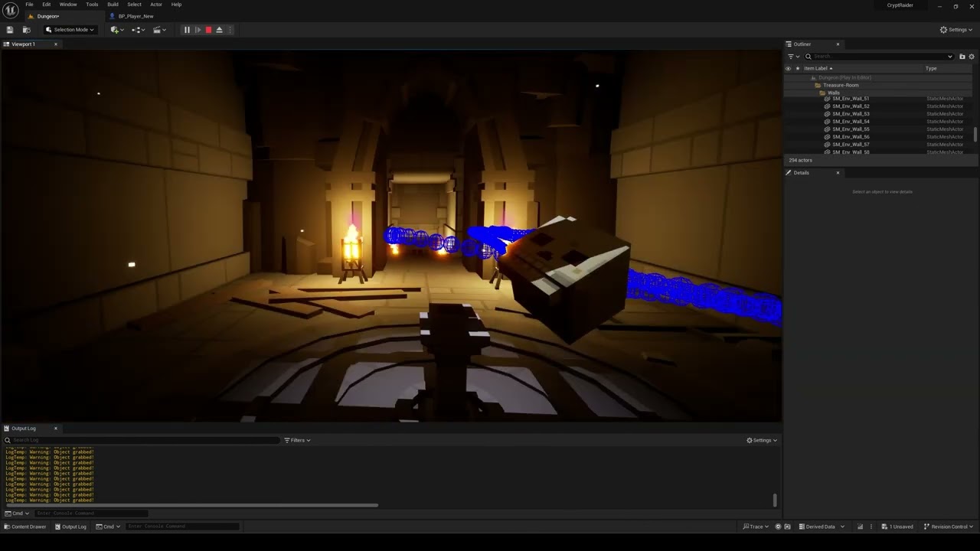Select the Treasure-Room folder
Screen dimensions: 980x551
coord(841,85)
